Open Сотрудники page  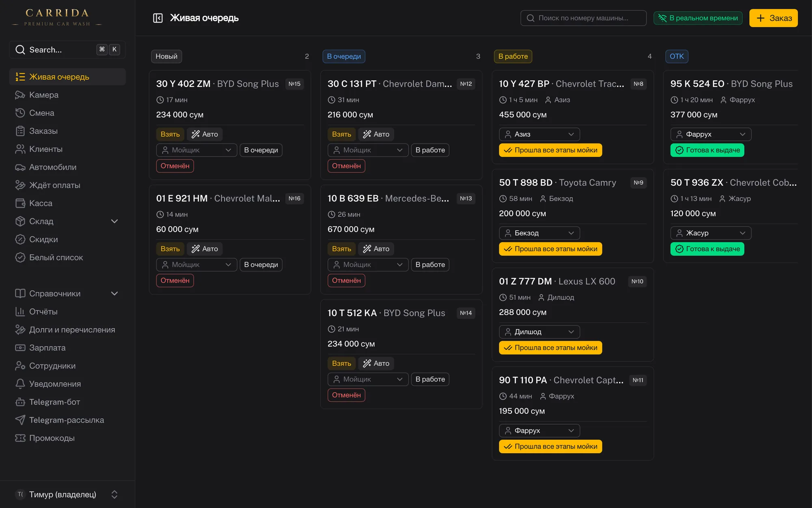[67, 366]
